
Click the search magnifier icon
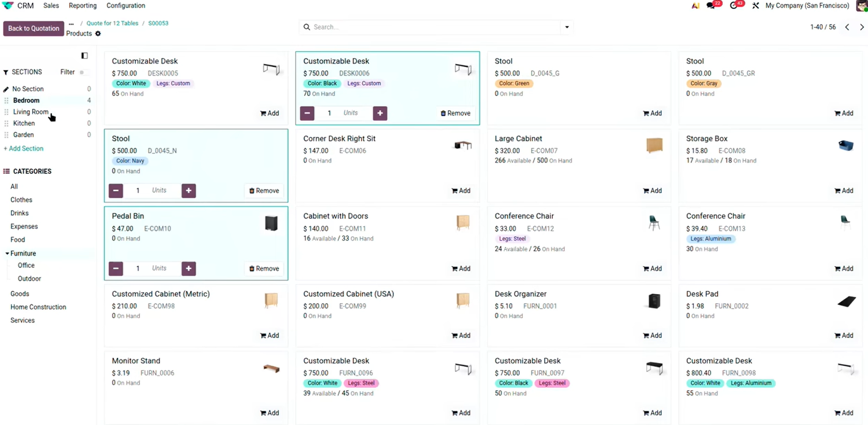307,27
